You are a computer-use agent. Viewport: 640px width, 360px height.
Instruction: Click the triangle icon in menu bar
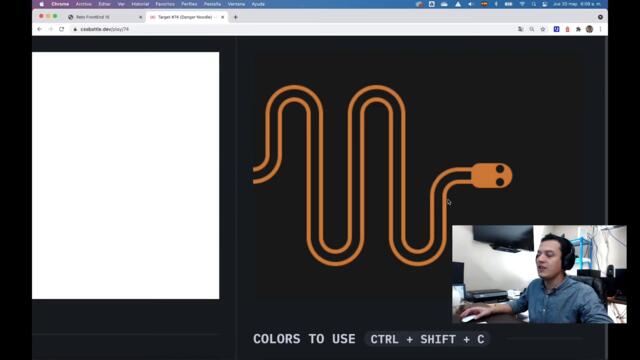[x=458, y=4]
